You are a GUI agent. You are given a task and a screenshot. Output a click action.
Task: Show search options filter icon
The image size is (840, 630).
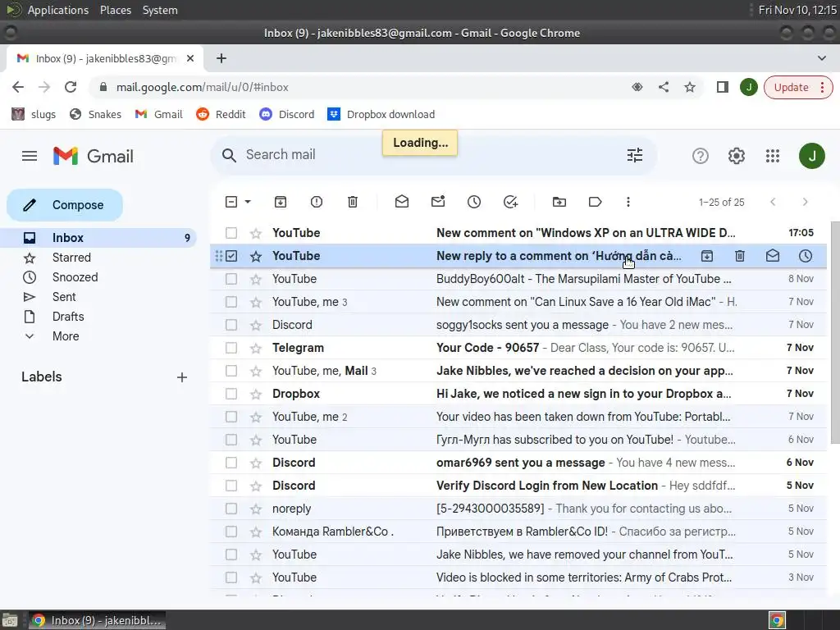[635, 155]
